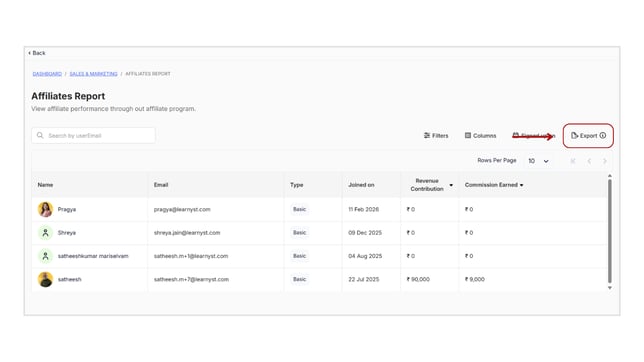644x362 pixels.
Task: Click email satheesh.m+7@learnyst.com
Action: (x=191, y=279)
